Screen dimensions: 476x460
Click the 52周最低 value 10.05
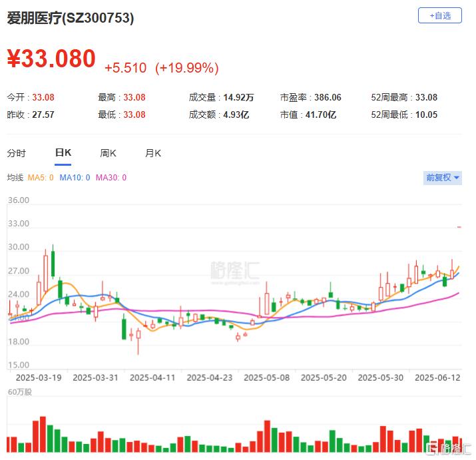pos(426,115)
